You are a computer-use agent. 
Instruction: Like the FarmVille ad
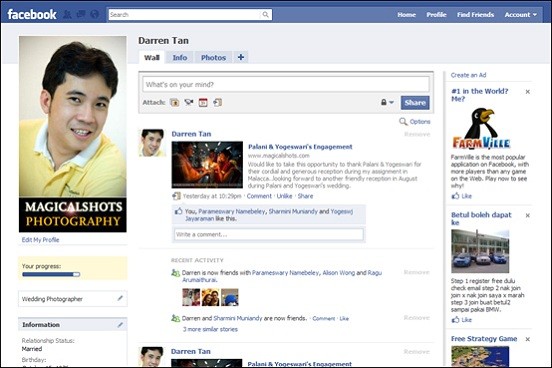pyautogui.click(x=462, y=196)
